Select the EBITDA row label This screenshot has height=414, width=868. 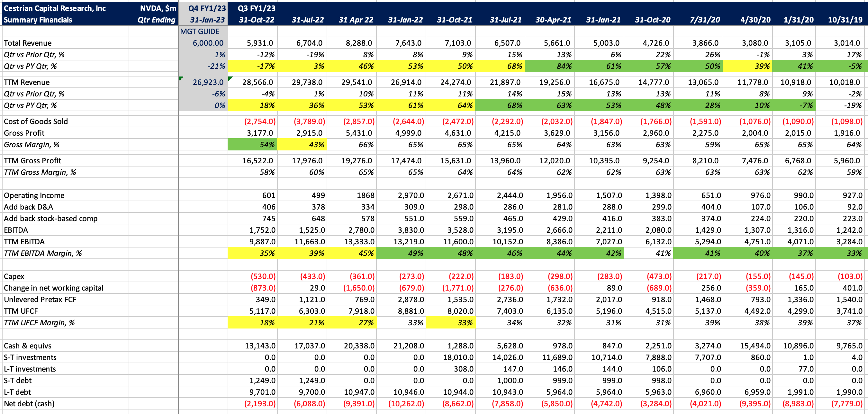pos(15,230)
